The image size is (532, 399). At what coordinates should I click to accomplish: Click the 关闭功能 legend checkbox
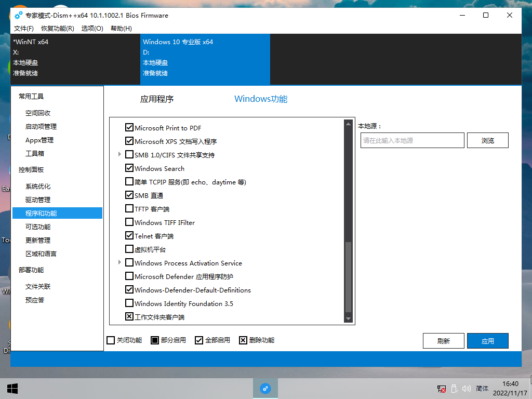(111, 340)
